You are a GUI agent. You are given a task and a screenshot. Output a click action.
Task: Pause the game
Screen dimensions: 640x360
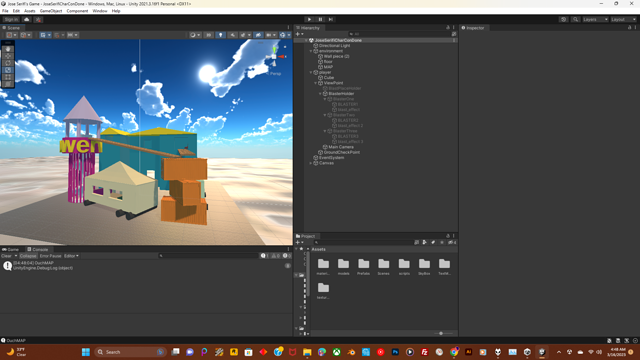coord(320,19)
